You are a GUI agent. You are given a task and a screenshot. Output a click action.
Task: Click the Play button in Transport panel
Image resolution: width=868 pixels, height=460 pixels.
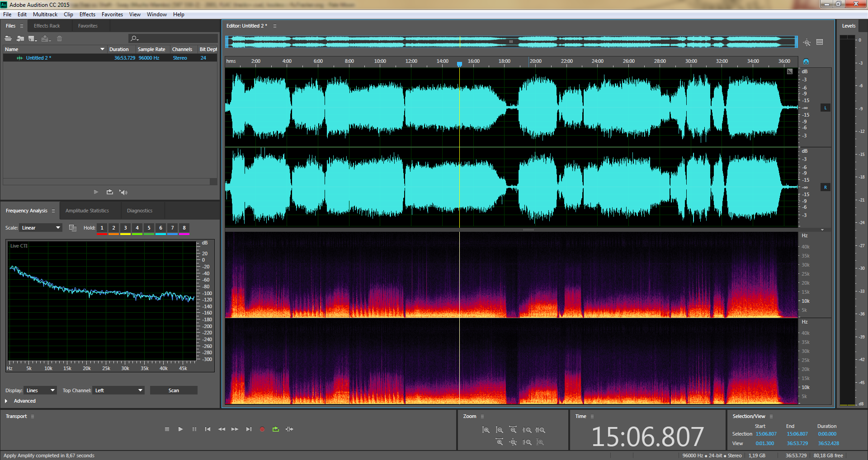(x=180, y=429)
